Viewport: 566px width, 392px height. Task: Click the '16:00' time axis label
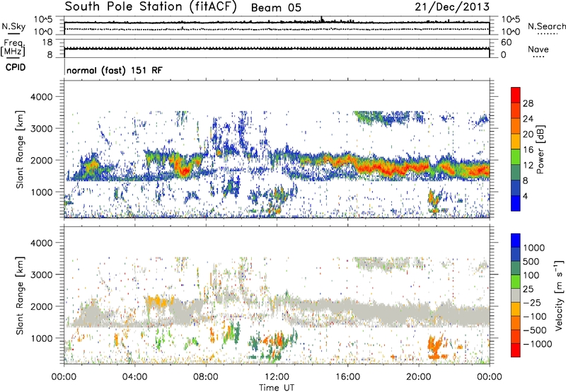click(x=348, y=376)
